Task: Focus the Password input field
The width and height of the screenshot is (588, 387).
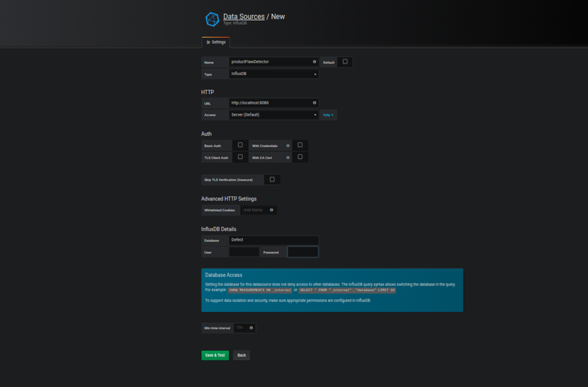Action: [303, 252]
